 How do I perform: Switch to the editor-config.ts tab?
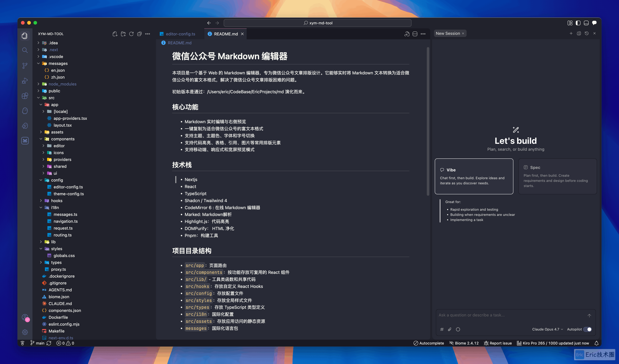[180, 34]
